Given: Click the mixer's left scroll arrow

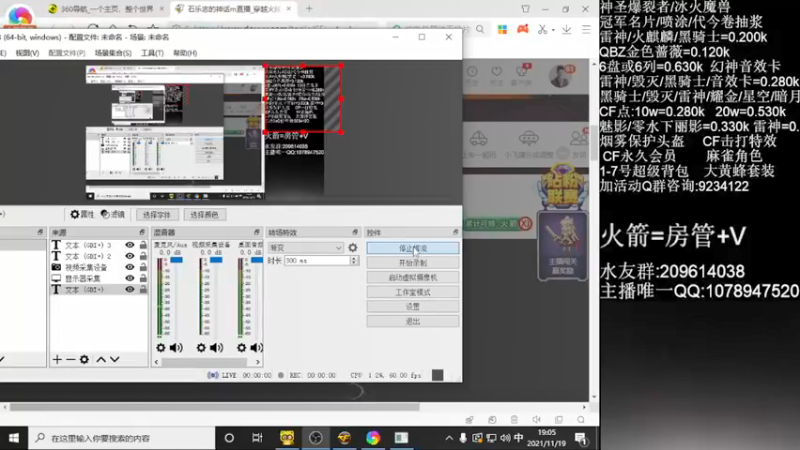Looking at the screenshot, I should (x=157, y=362).
